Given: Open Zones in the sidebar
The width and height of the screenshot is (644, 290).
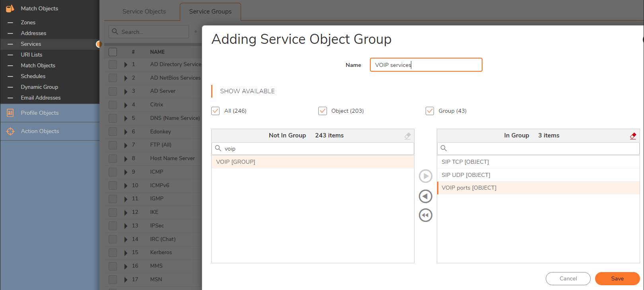Looking at the screenshot, I should (28, 22).
